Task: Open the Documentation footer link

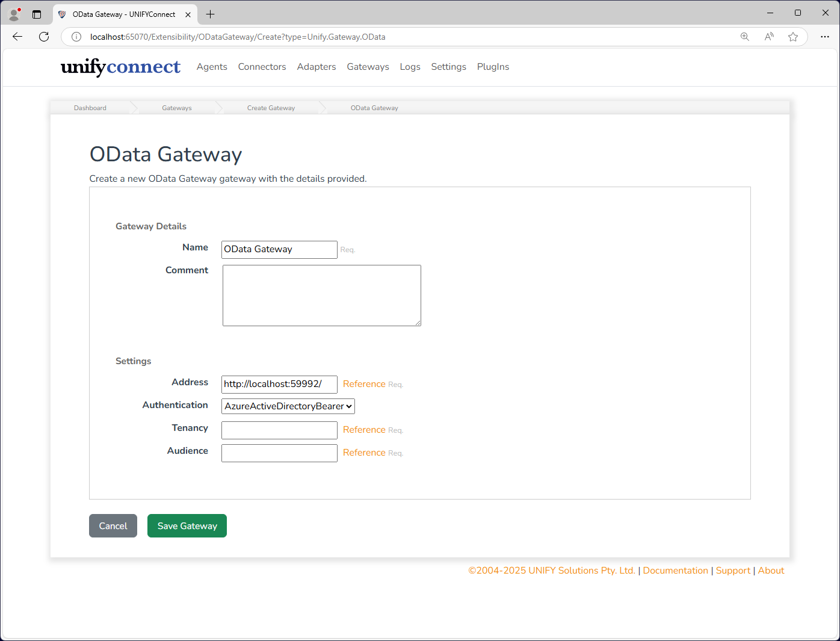Action: pos(675,571)
